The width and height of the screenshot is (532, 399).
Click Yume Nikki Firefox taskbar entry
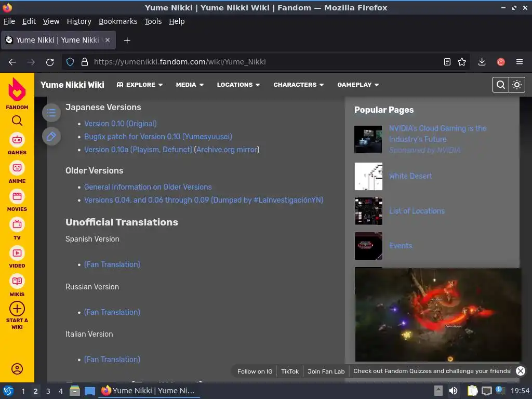[x=149, y=391]
